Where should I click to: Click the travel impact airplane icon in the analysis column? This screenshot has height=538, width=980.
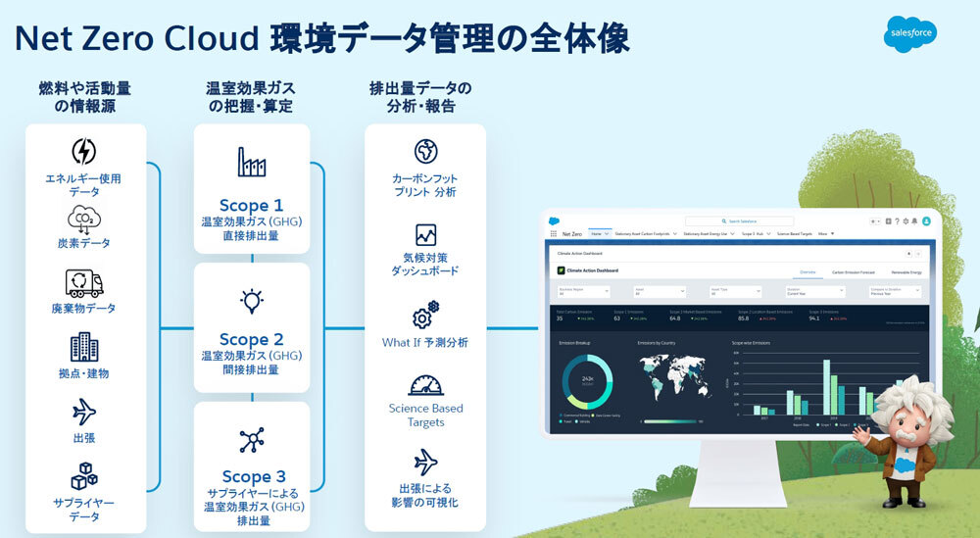[x=425, y=463]
